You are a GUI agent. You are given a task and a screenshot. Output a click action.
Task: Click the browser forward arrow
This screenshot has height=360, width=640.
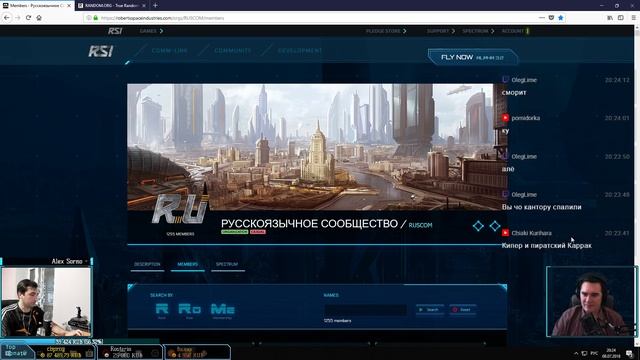(x=18, y=18)
